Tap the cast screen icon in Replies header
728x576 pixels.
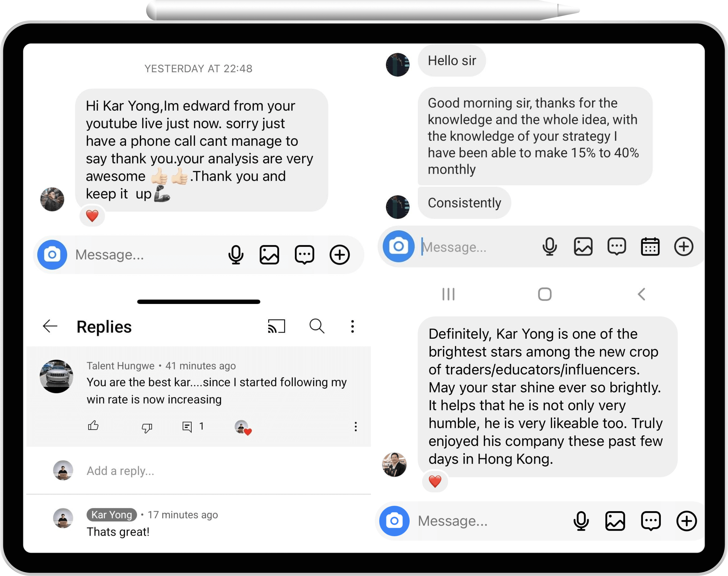click(276, 326)
